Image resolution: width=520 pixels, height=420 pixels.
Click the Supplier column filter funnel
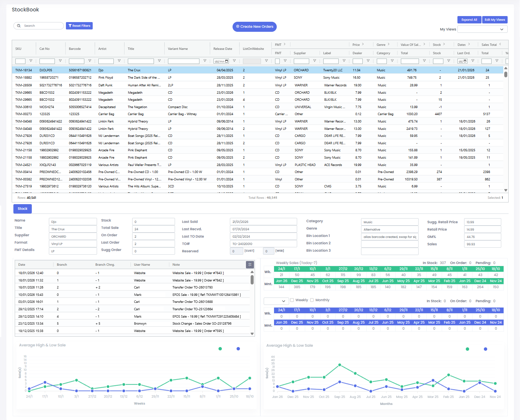click(x=315, y=61)
